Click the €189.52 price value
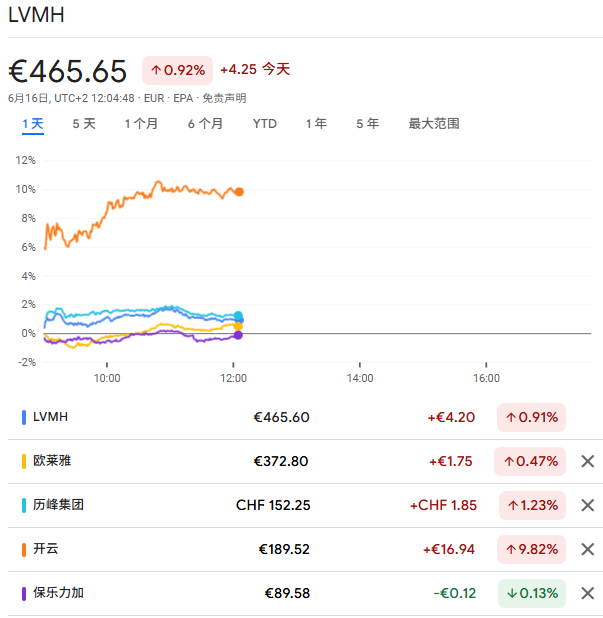This screenshot has width=603, height=618. (284, 549)
